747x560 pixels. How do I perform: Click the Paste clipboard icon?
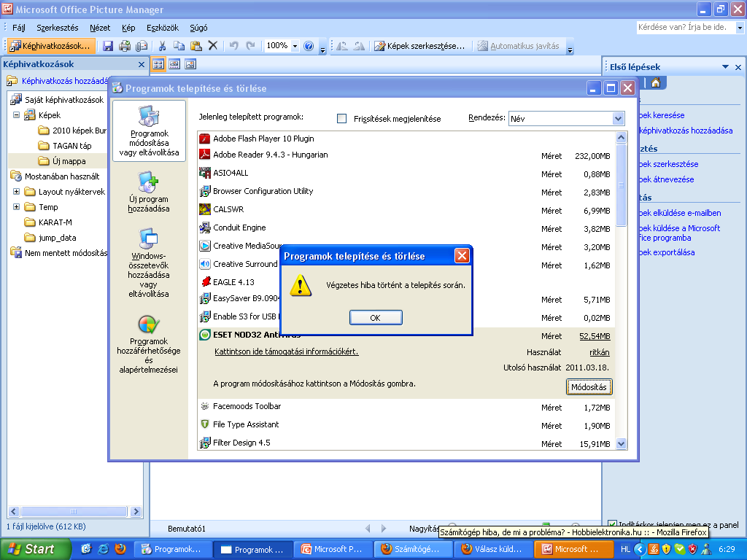coord(196,46)
